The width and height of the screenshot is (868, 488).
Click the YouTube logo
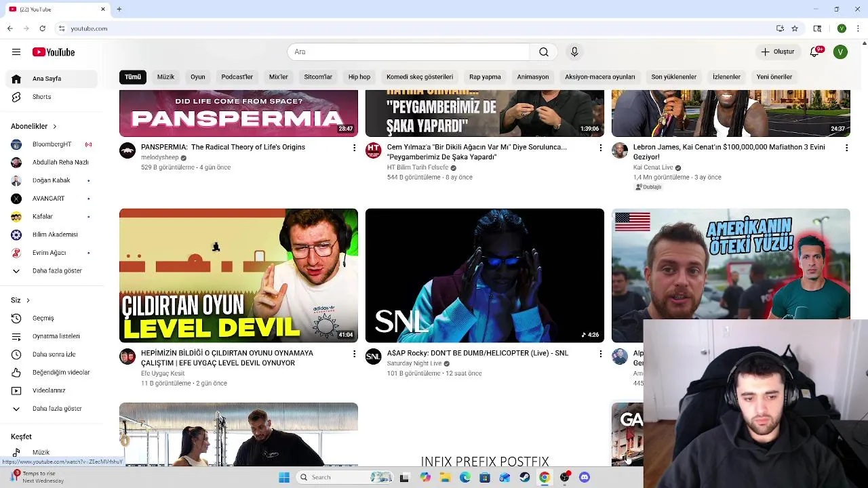coord(54,52)
